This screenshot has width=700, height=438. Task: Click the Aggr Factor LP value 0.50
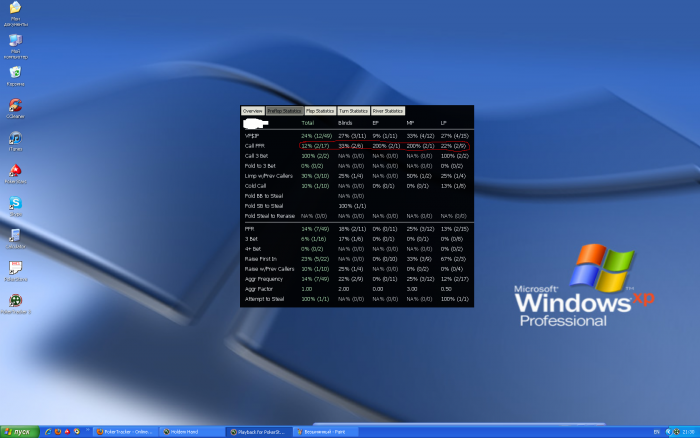tap(446, 289)
